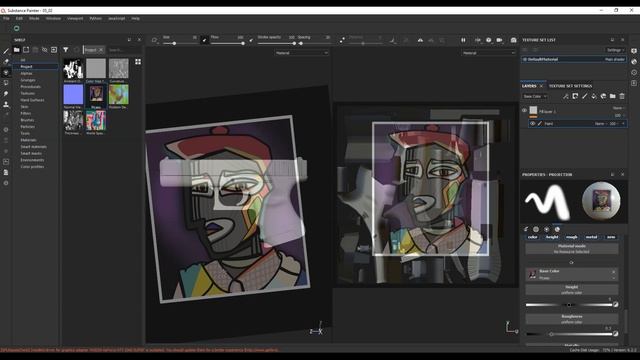Click the add paint layer brush icon
Image resolution: width=640 pixels, height=360 pixels.
pos(584,96)
